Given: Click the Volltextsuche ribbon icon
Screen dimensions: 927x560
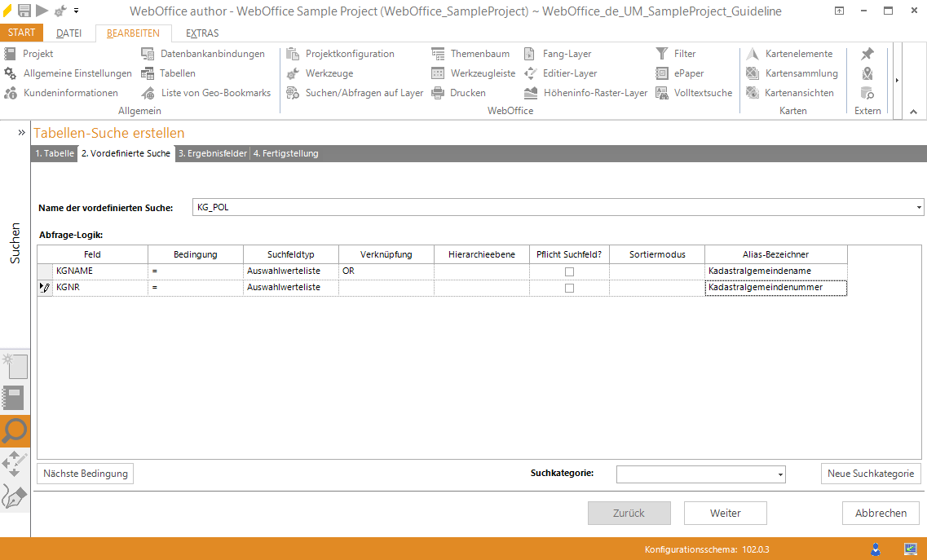Looking at the screenshot, I should coord(662,93).
